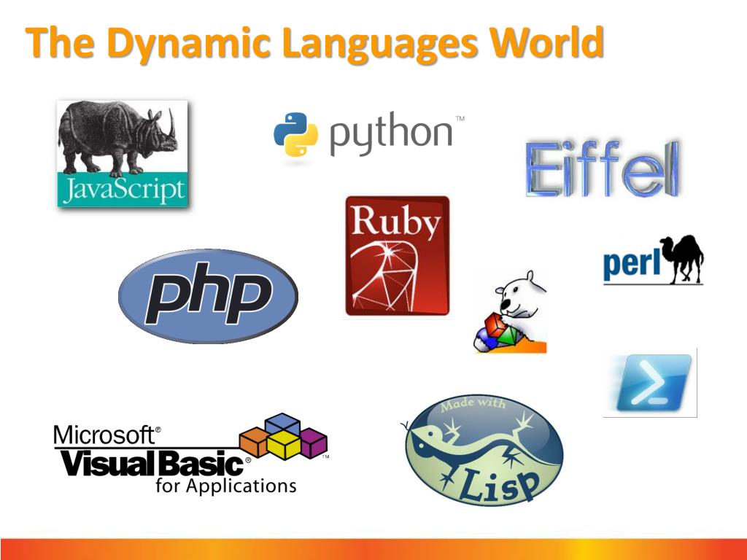This screenshot has height=560, width=747.
Task: Click the blue Eiffel 3D text logo
Action: point(603,168)
